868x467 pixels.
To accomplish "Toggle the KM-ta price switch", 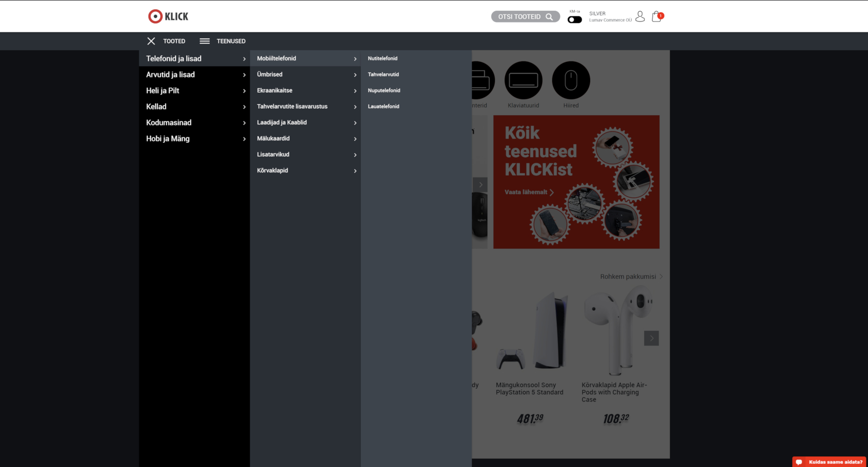I will [574, 19].
